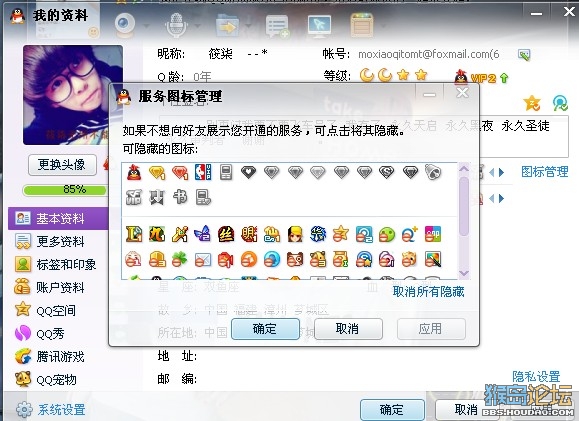Click the edit account icon beside 帐号
Screen dimensions: 579x421
[524, 55]
